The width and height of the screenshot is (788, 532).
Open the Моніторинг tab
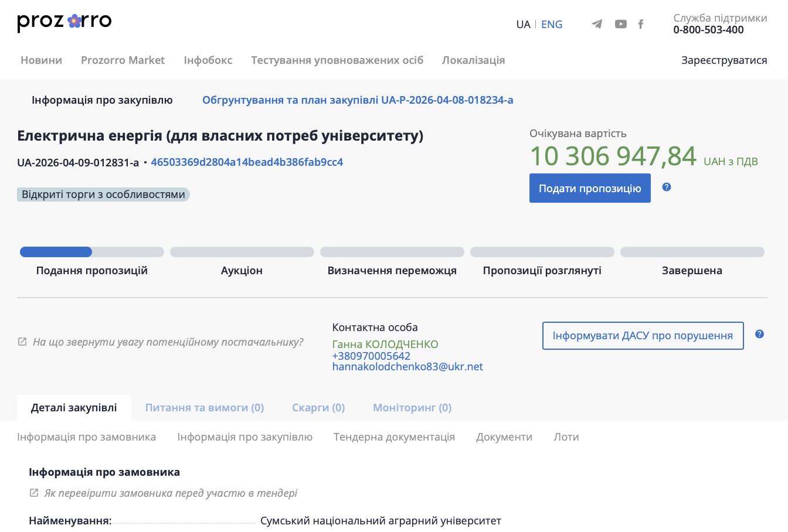point(412,408)
